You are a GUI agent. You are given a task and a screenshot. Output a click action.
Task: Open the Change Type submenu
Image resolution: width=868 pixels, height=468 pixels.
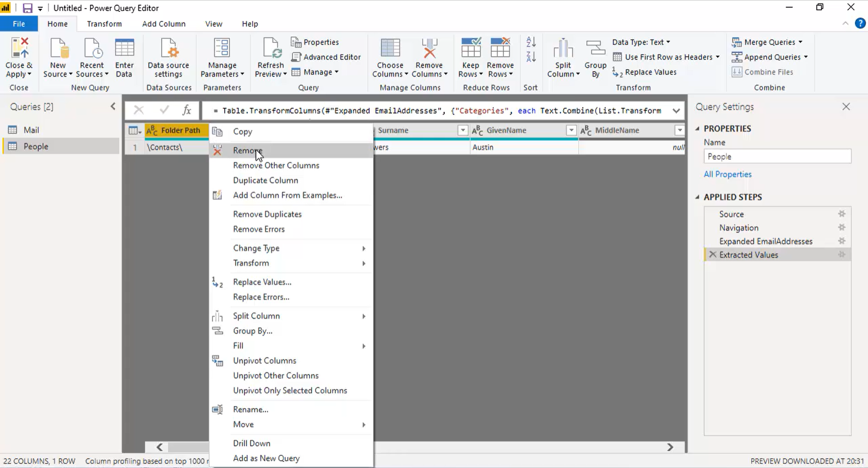pyautogui.click(x=291, y=248)
